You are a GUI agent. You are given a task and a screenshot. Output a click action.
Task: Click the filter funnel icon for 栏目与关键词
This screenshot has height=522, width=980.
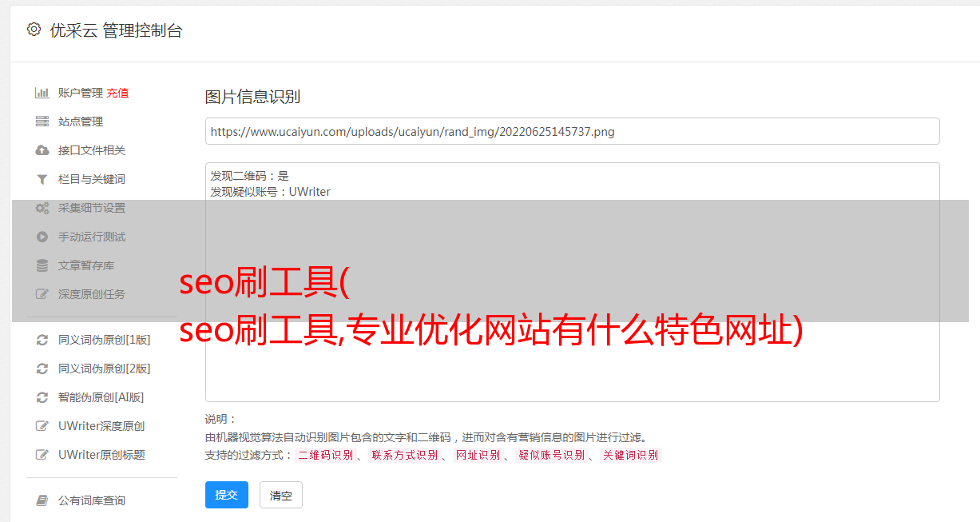tap(42, 179)
